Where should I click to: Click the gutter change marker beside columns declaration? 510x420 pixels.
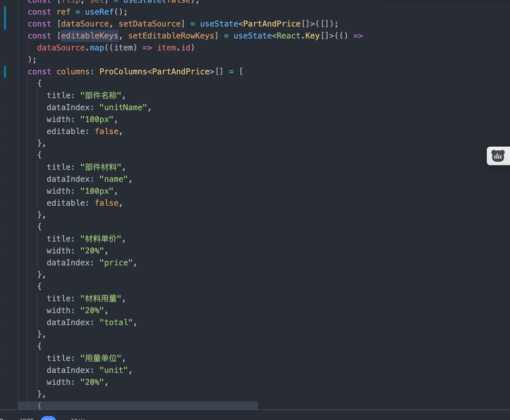click(x=5, y=71)
